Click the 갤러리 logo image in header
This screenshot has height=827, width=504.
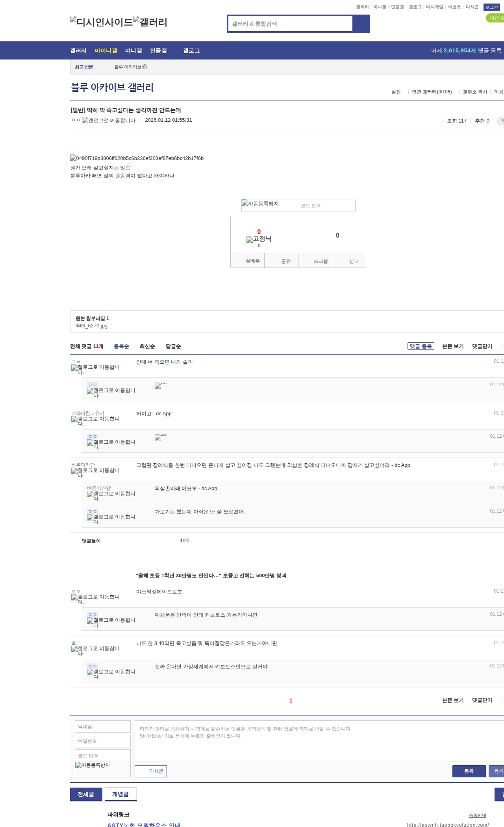[150, 22]
